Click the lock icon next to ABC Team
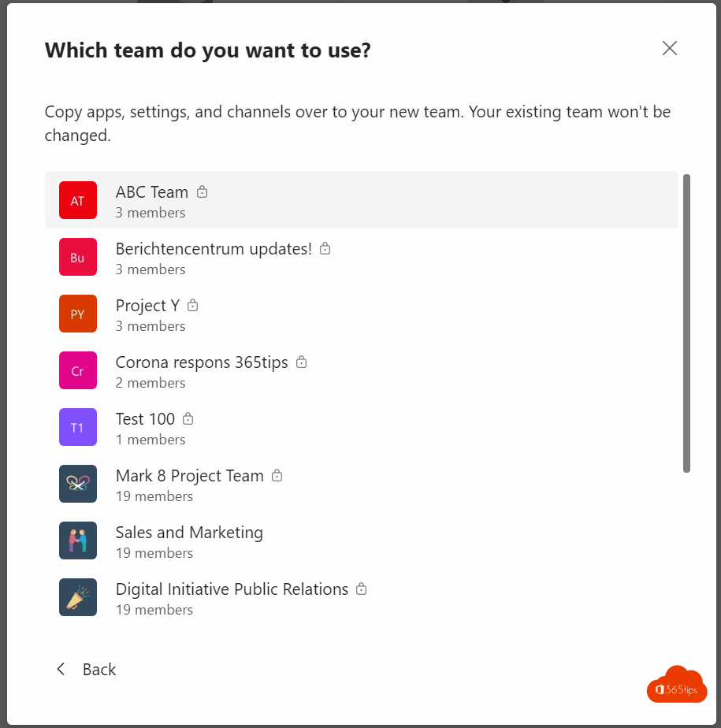 pos(202,191)
